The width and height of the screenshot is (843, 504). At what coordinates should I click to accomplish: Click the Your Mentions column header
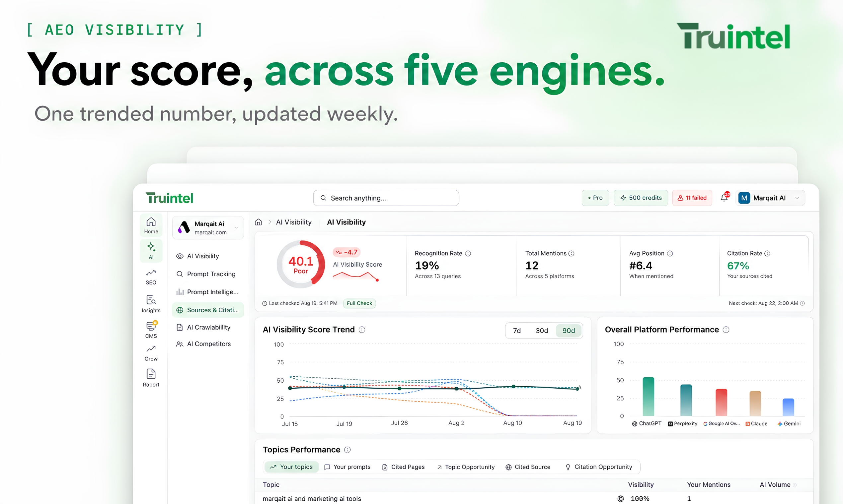tap(709, 485)
